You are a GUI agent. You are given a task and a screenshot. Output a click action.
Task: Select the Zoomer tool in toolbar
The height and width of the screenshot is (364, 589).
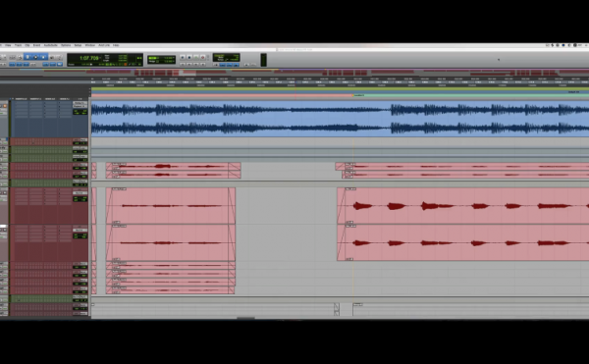(20, 57)
